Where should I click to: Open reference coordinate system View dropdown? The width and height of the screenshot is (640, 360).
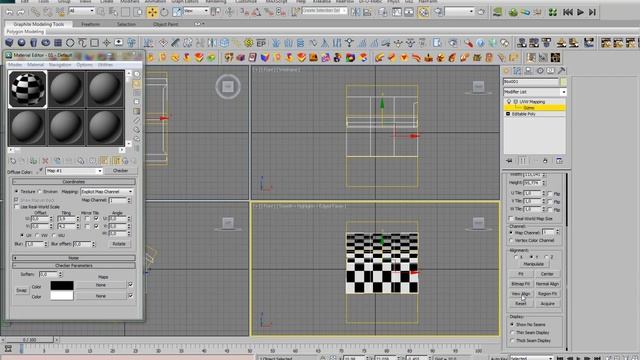point(196,11)
